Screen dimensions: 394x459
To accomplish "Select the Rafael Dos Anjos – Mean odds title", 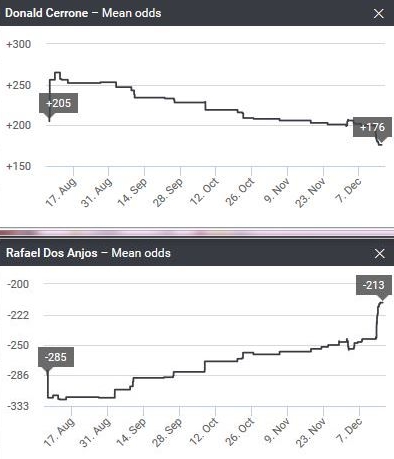I will pos(88,253).
